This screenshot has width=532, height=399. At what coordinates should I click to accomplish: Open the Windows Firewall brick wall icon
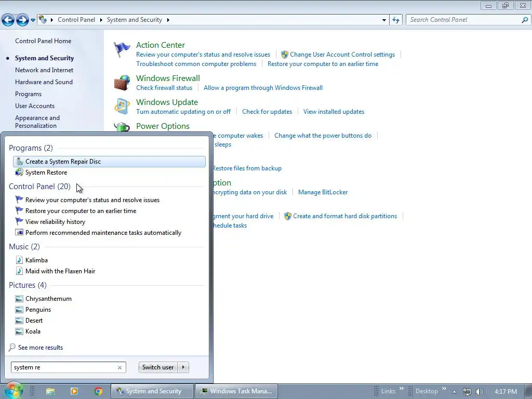pos(122,83)
